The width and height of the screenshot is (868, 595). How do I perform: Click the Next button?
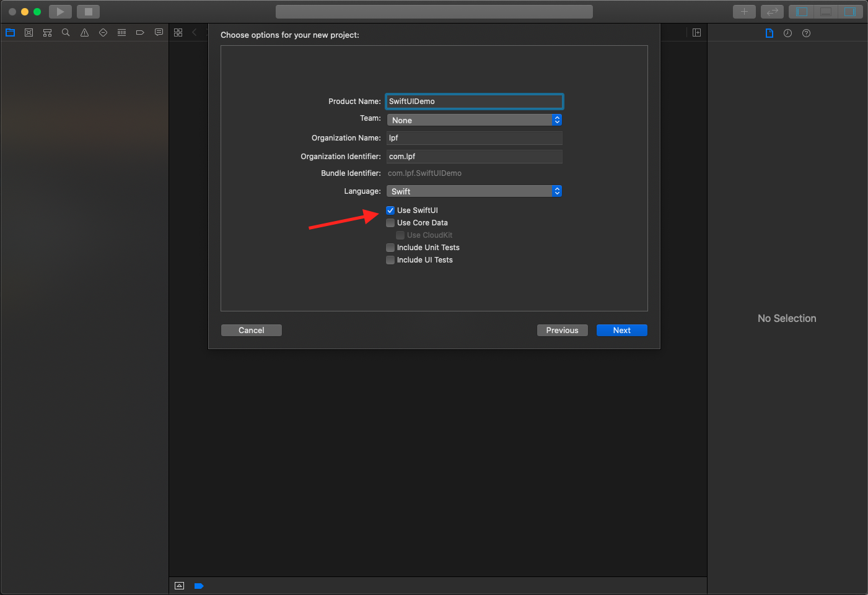pyautogui.click(x=622, y=331)
